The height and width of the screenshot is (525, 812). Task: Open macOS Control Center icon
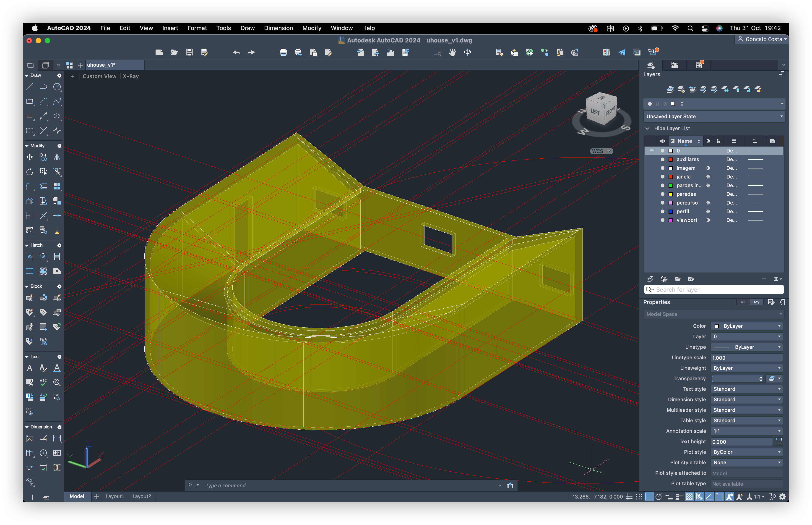pos(705,28)
